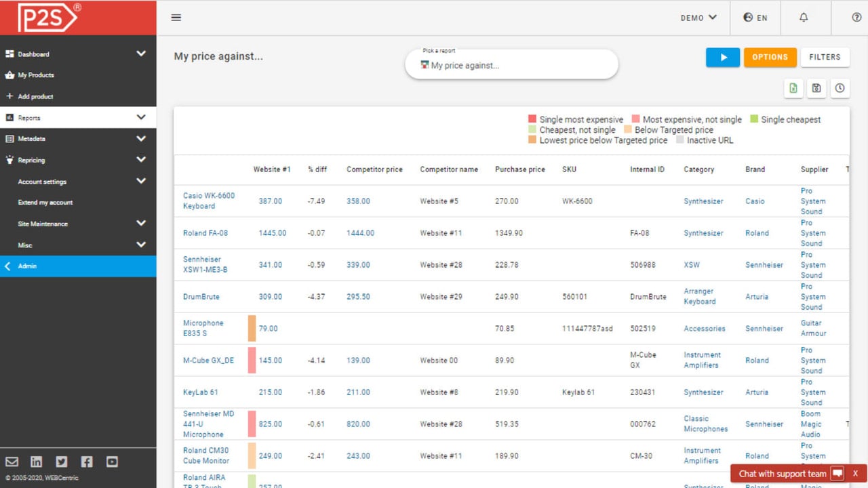Open report history clock icon
Viewport: 868px width, 488px height.
(x=840, y=88)
